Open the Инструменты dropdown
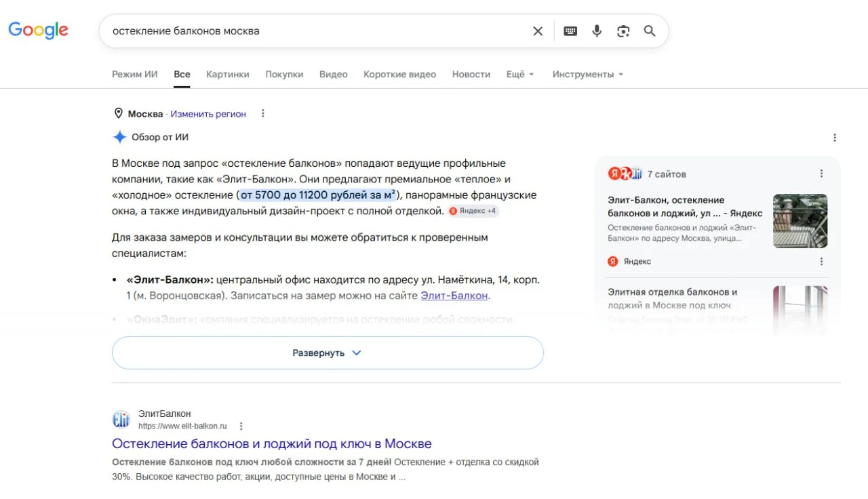This screenshot has height=499, width=868. [588, 75]
